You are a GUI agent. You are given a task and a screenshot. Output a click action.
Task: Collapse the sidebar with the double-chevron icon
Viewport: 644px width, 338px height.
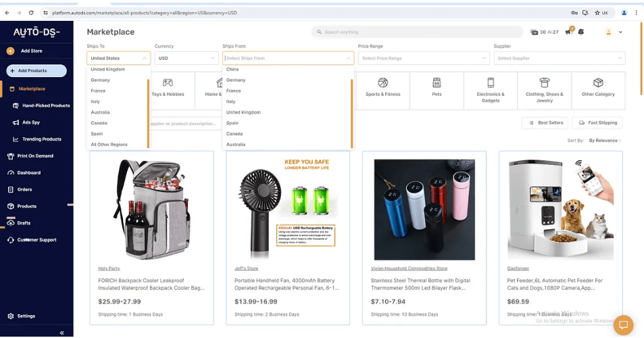coord(62,333)
